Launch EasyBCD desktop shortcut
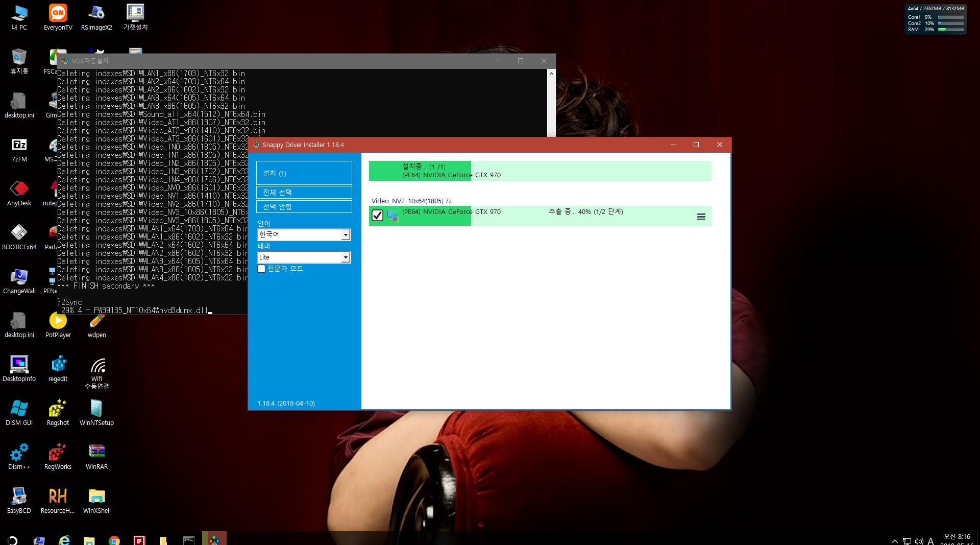Viewport: 980px width, 545px height. (19, 501)
